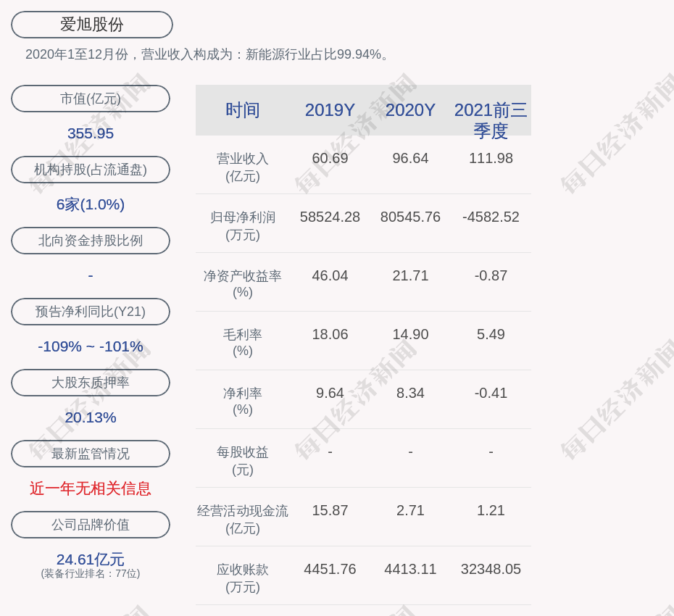Select the 应收账款 value 32348.05
The image size is (674, 616).
coord(491,569)
